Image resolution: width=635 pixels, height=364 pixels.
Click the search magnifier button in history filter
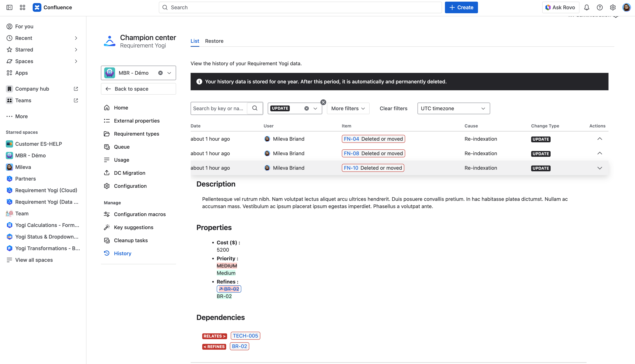click(x=255, y=108)
